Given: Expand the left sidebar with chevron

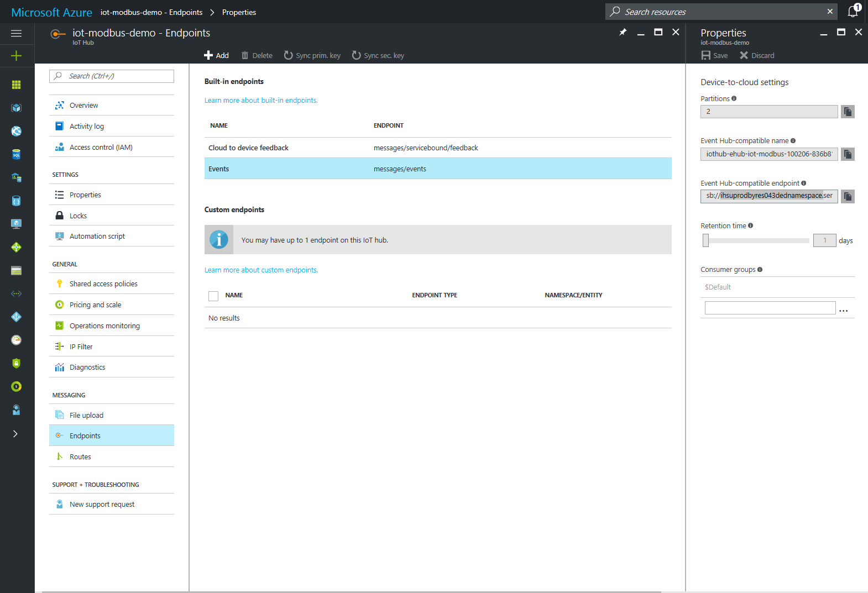Looking at the screenshot, I should (x=15, y=434).
